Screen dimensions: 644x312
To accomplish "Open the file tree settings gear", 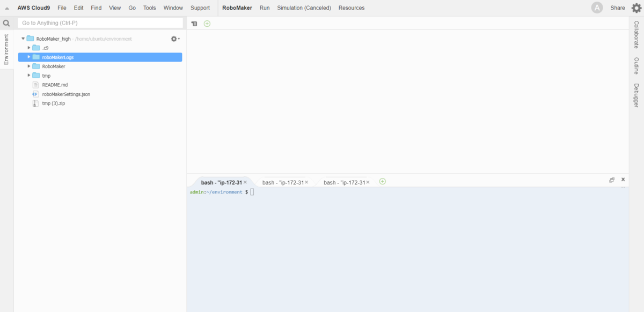I will click(175, 39).
